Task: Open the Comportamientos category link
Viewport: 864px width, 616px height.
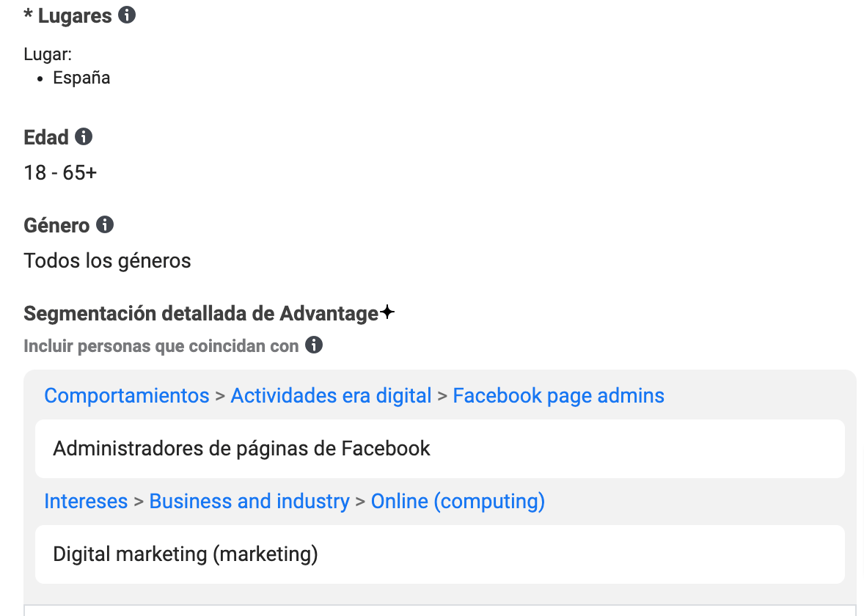Action: 127,396
